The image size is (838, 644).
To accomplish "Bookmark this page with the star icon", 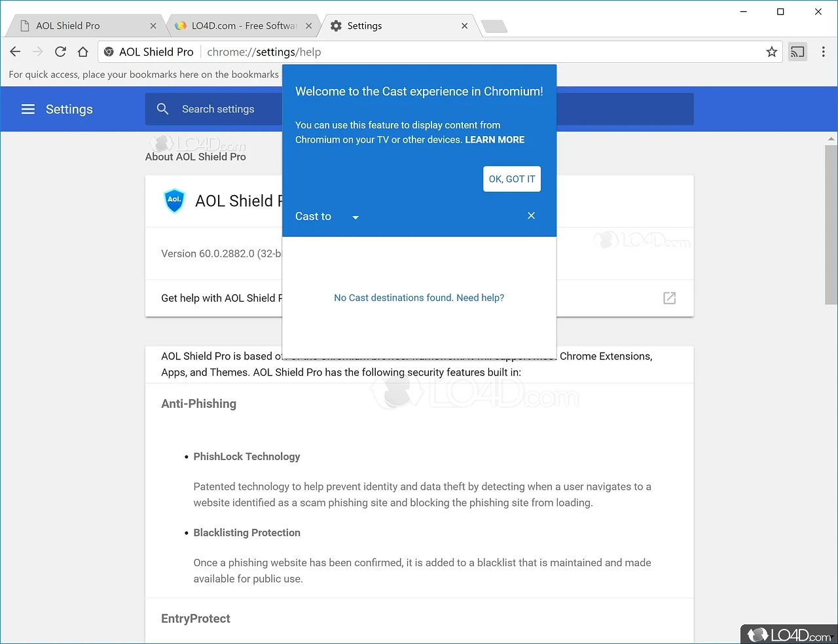I will (772, 52).
